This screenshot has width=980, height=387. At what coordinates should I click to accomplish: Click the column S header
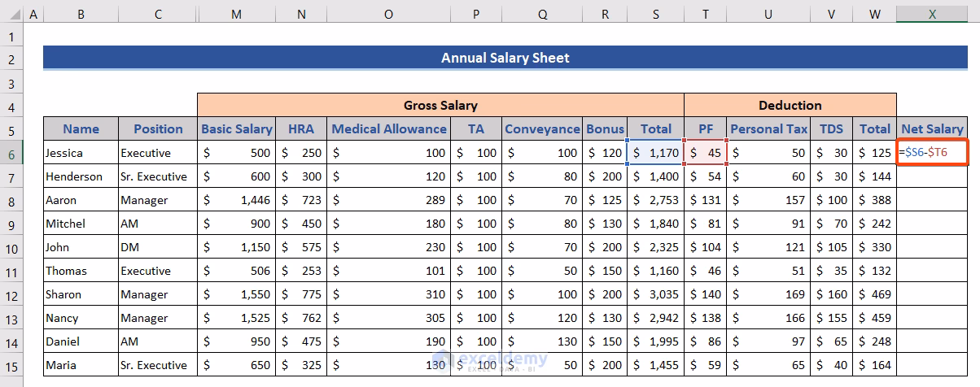click(655, 15)
